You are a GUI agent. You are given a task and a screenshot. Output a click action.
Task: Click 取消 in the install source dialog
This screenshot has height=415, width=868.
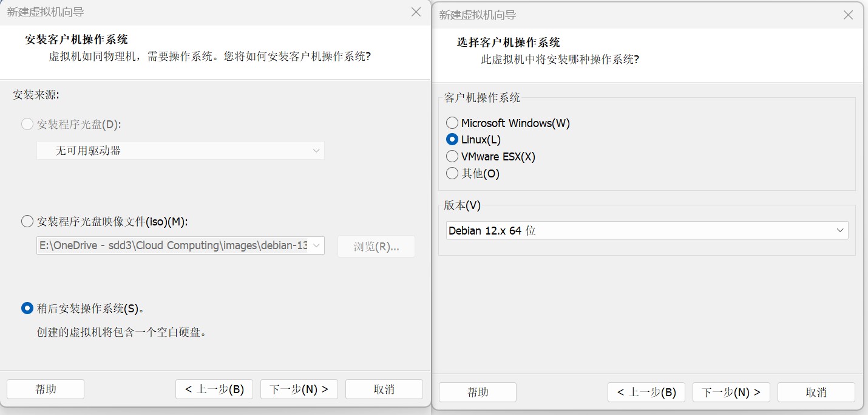pos(384,389)
